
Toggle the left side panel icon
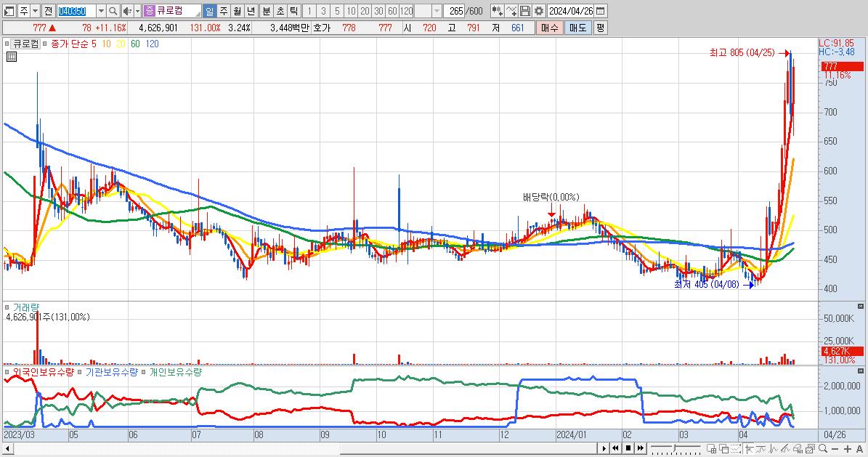click(9, 11)
